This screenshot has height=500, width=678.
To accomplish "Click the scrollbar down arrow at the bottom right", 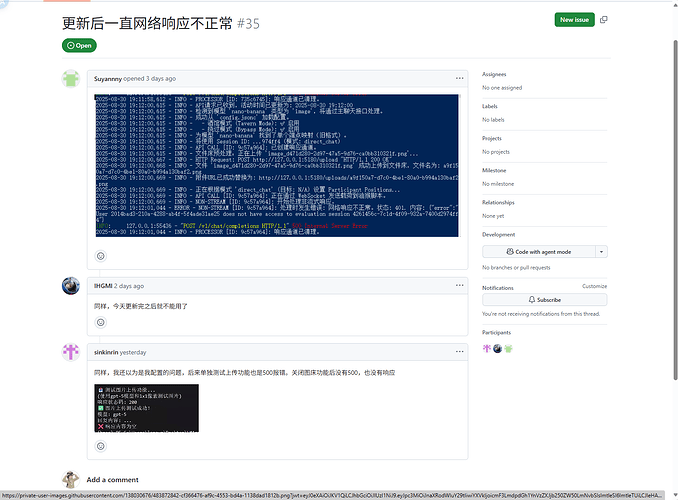I will 675,495.
